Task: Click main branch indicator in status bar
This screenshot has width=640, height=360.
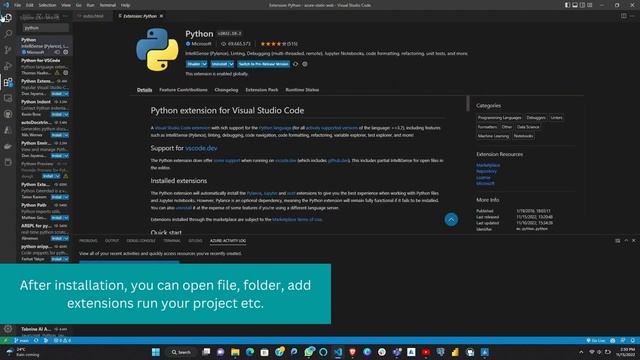Action: click(21, 340)
